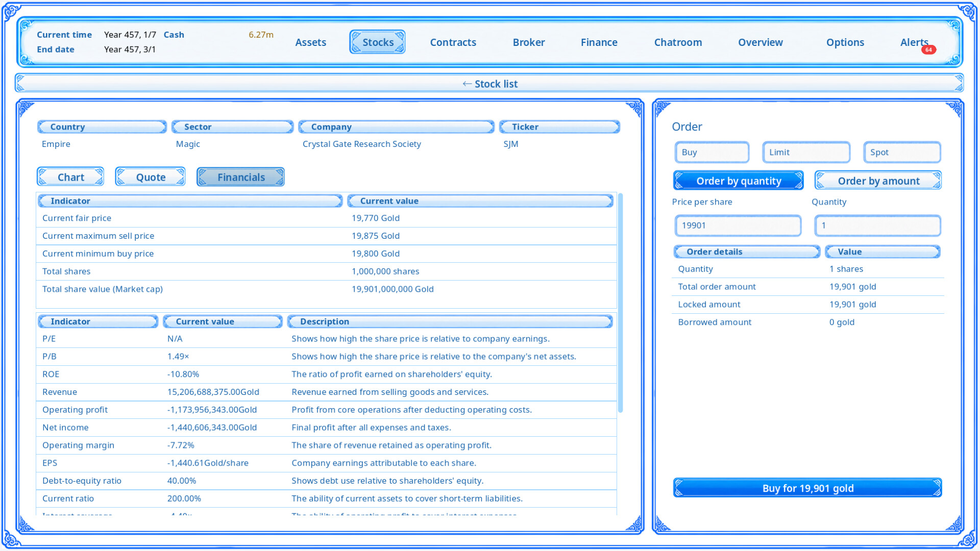
Task: Click the red 64 alerts badge
Action: [928, 50]
